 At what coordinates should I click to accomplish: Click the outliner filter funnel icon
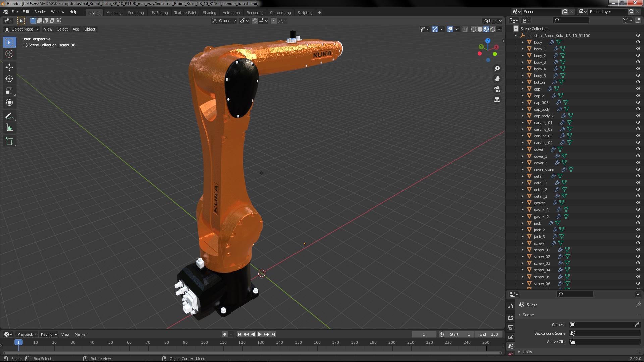click(x=626, y=20)
